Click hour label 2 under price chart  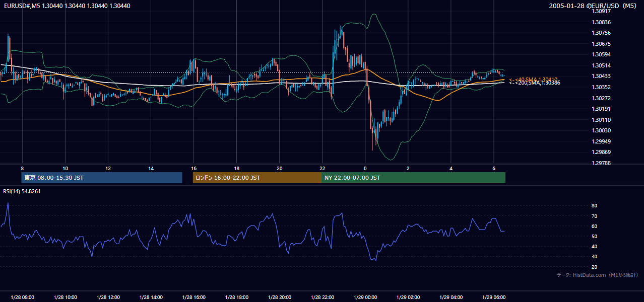(408, 168)
